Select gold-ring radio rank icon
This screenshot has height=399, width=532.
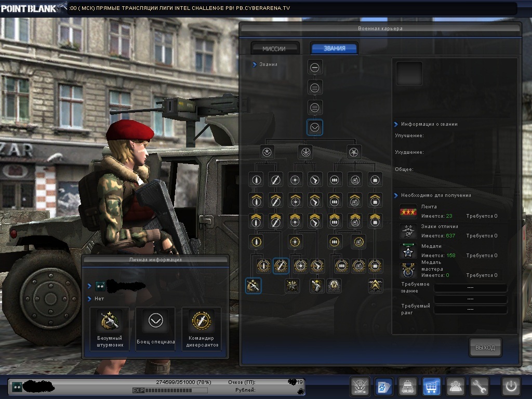(x=358, y=242)
